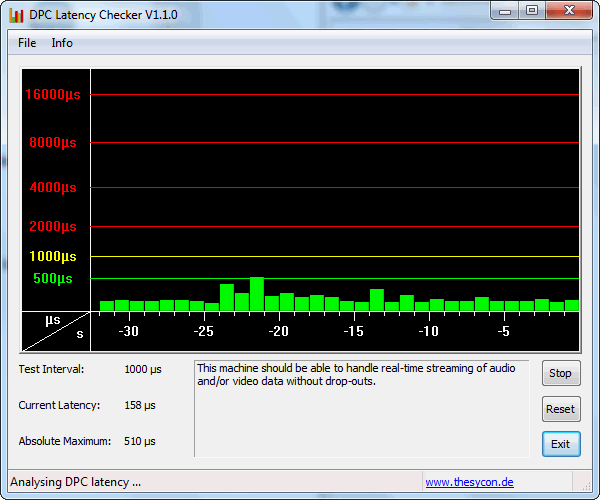Image resolution: width=600 pixels, height=500 pixels.
Task: Click the 510 µs absolute maximum value
Action: pyautogui.click(x=140, y=441)
